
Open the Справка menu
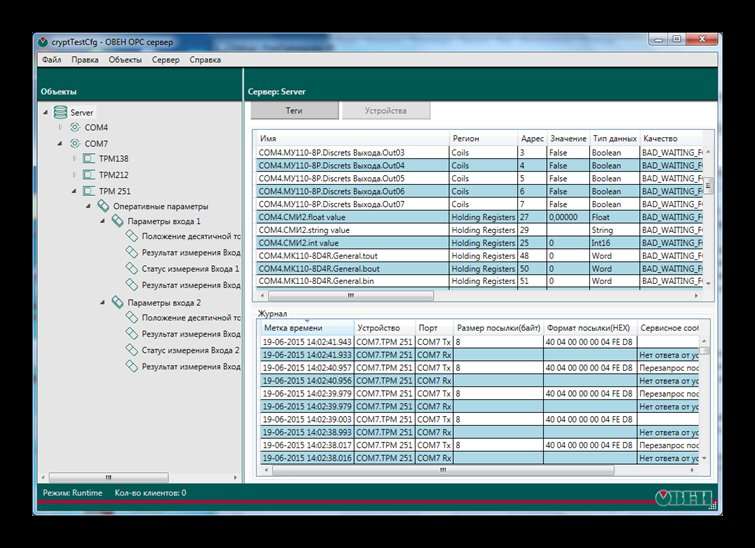tap(205, 60)
